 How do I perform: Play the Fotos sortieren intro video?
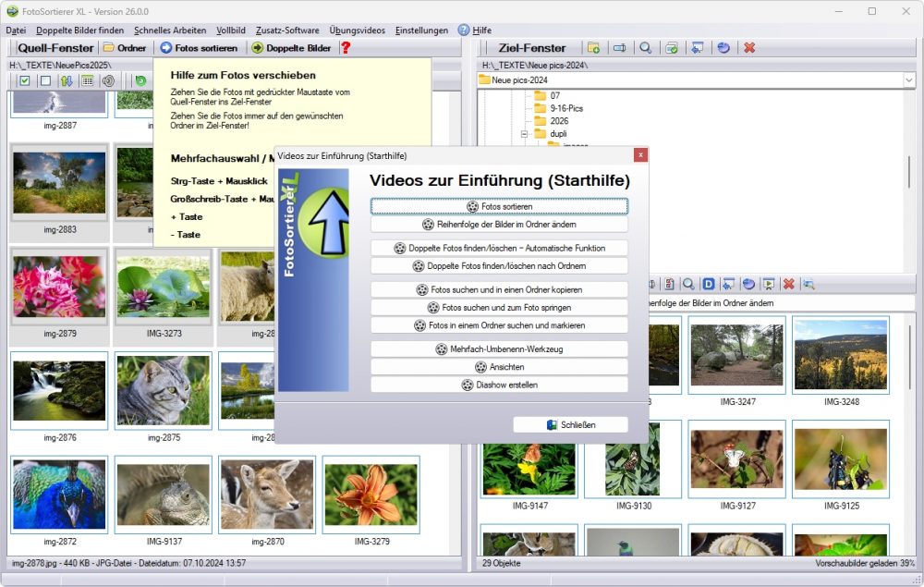(x=499, y=206)
